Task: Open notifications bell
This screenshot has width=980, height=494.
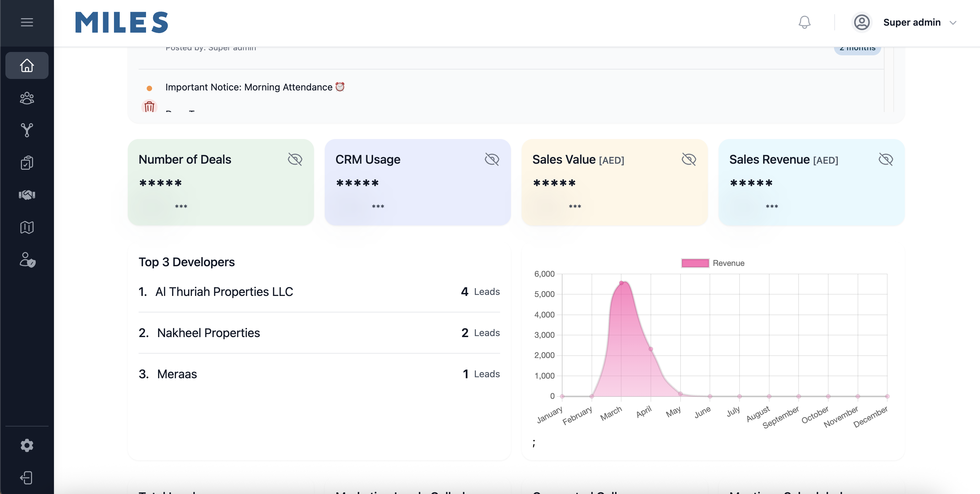Action: click(804, 23)
